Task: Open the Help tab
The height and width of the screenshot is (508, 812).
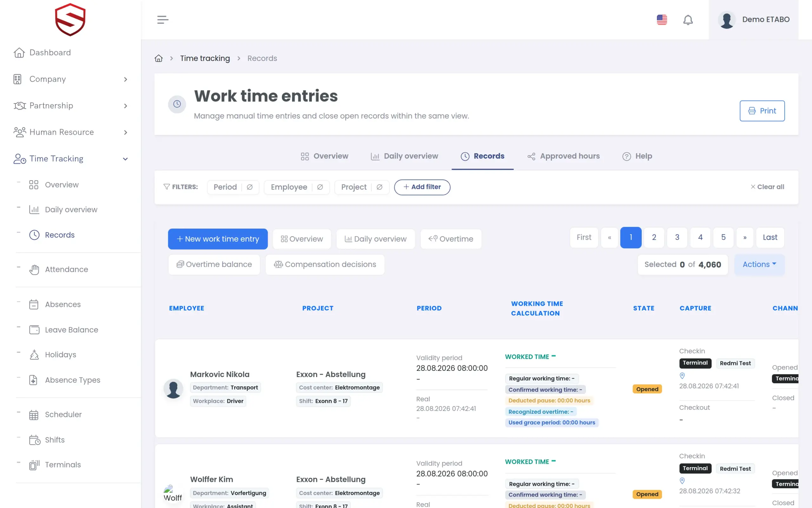Action: [x=637, y=156]
